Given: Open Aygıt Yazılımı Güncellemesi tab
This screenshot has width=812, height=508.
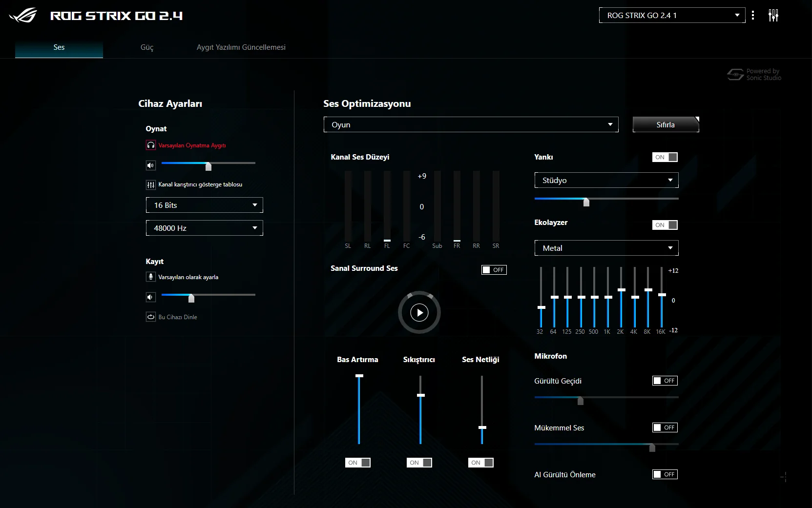Looking at the screenshot, I should pyautogui.click(x=241, y=47).
